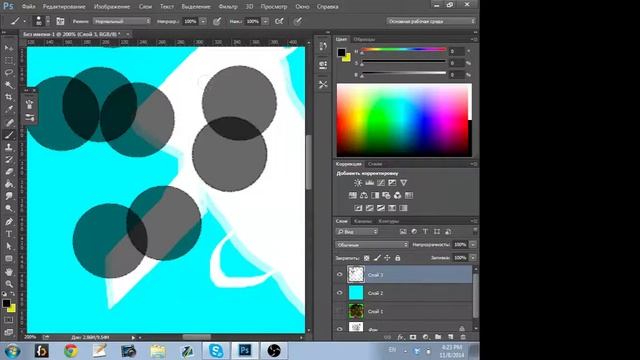The width and height of the screenshot is (640, 360).
Task: Toggle visibility of layer Слой 2
Action: pos(340,293)
